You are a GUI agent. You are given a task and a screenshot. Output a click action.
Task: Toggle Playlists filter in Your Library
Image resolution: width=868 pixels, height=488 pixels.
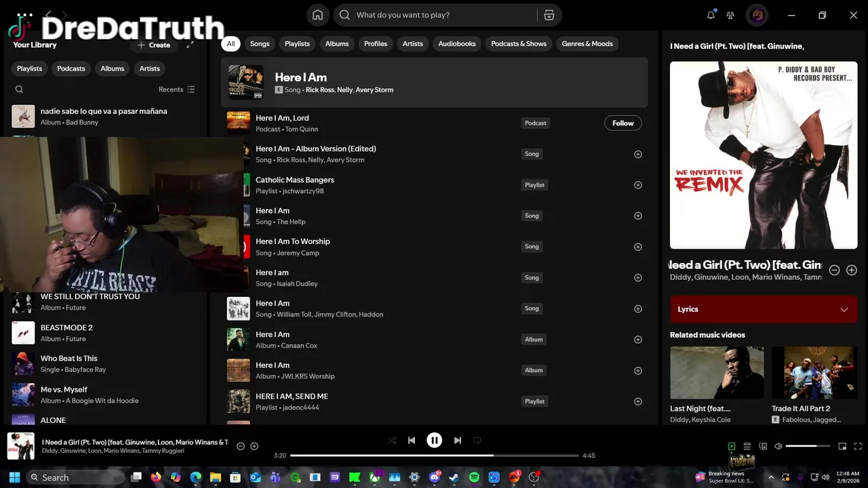tap(29, 68)
